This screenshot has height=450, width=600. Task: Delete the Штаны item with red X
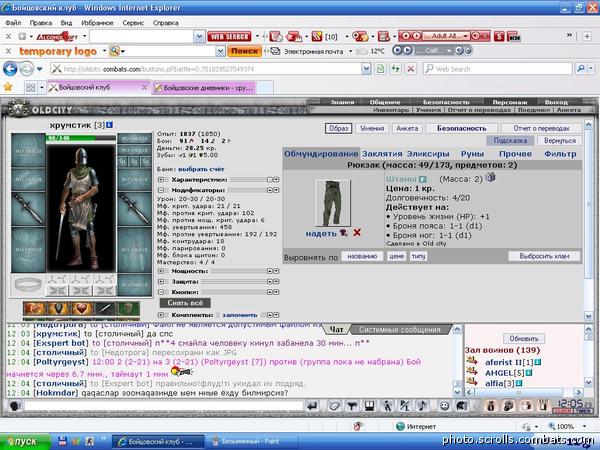click(357, 232)
